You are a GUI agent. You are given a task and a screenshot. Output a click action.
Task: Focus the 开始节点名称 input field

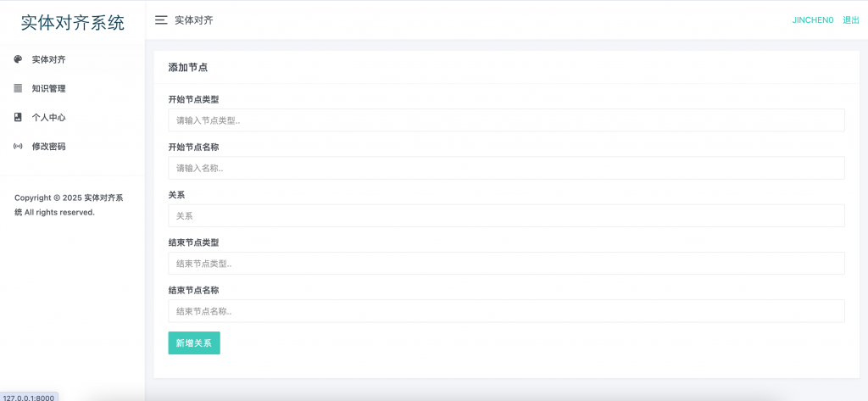pos(506,168)
